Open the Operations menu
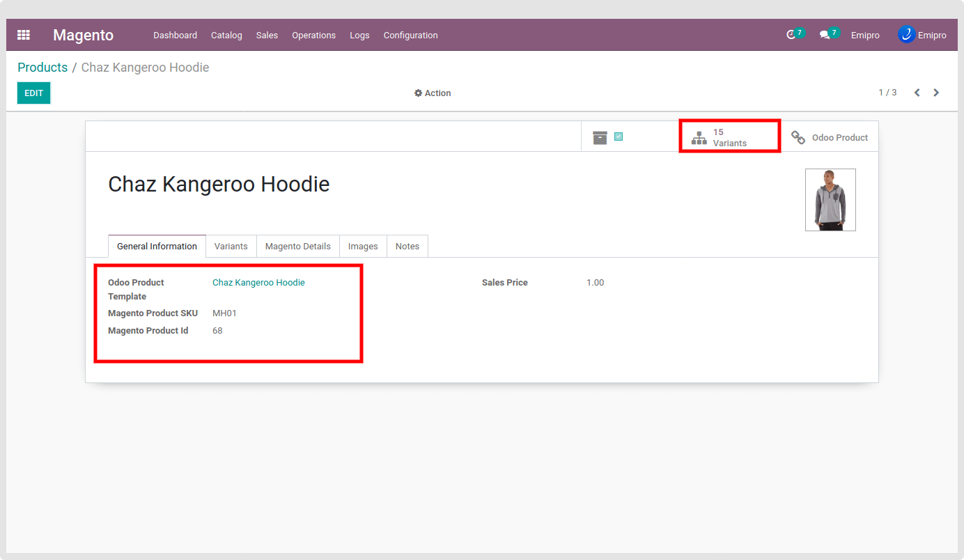 pyautogui.click(x=313, y=35)
